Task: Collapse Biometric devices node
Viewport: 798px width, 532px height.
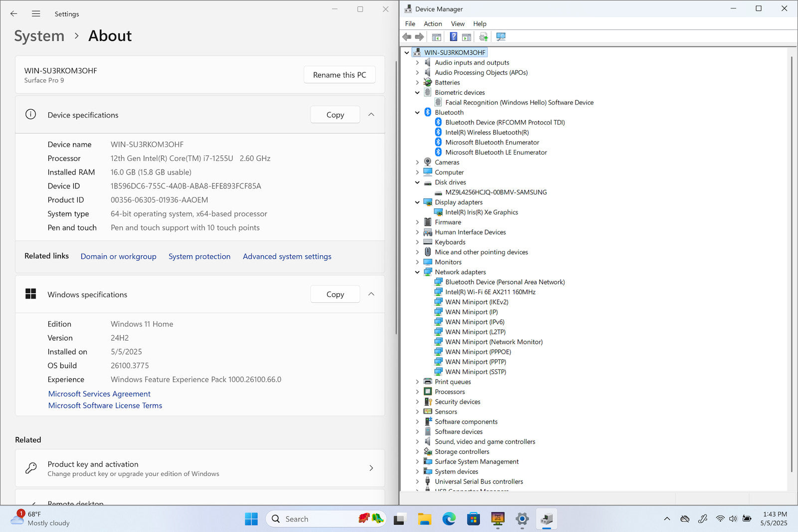Action: pos(417,92)
